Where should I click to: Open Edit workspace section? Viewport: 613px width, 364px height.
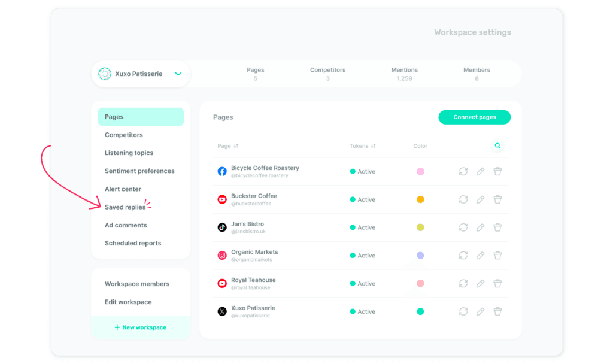[x=128, y=302]
